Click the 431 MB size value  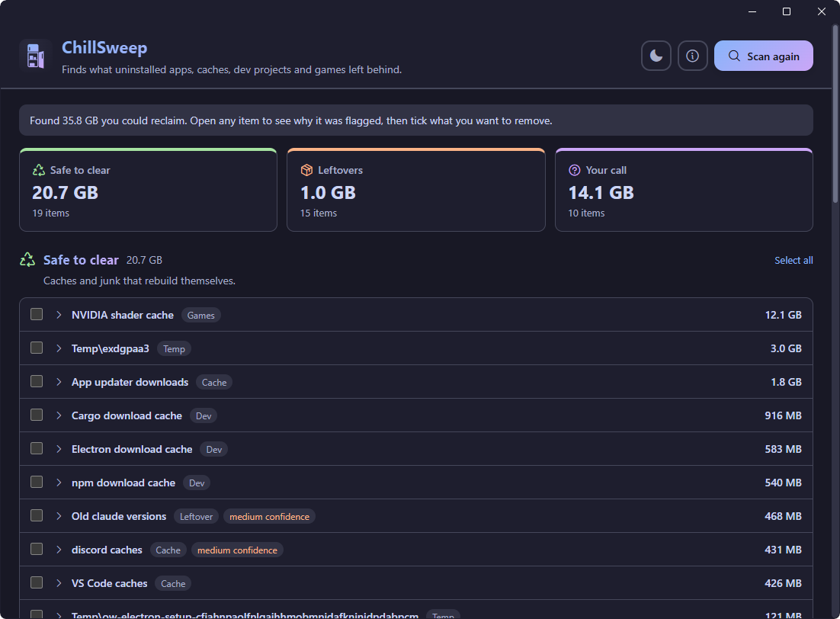pos(784,550)
